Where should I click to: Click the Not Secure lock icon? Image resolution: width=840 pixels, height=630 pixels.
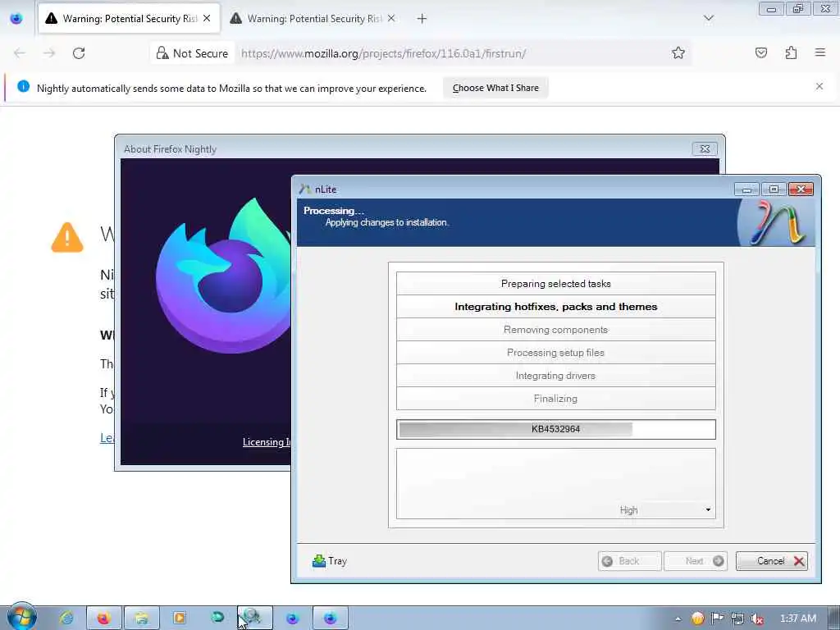tap(162, 53)
